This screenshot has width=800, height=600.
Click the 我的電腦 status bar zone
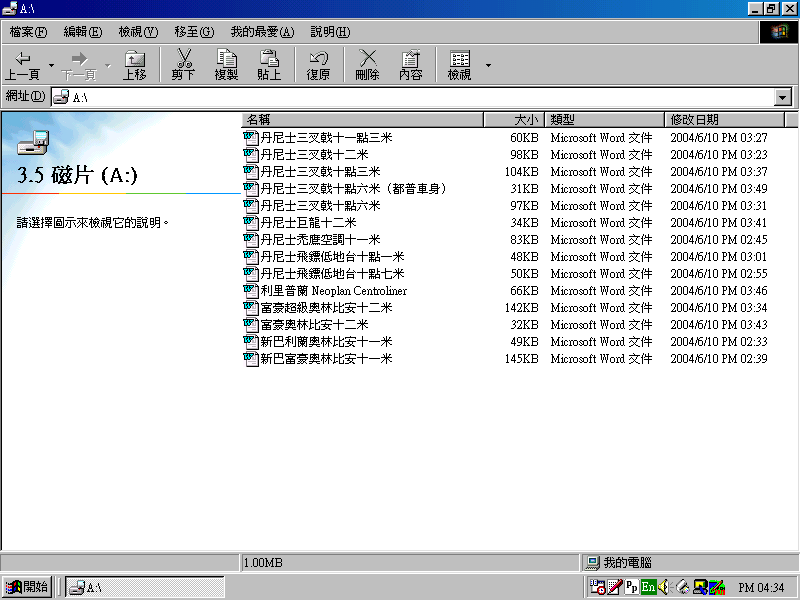point(689,563)
